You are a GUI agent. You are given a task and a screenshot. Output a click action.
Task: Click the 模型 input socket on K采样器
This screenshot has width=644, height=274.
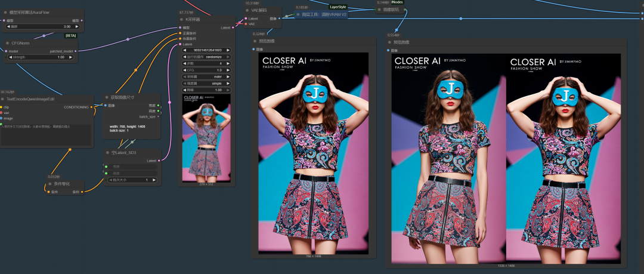pos(179,28)
